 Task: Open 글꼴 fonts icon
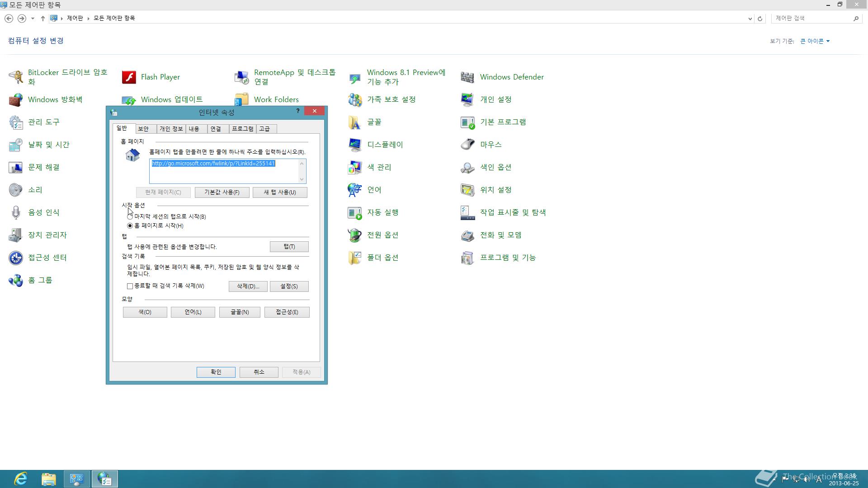(x=354, y=122)
